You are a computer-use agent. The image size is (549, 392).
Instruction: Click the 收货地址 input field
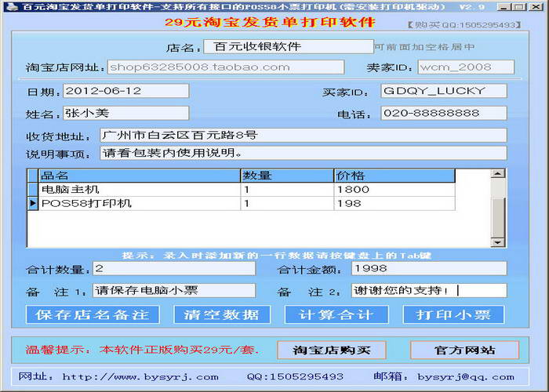tap(304, 136)
